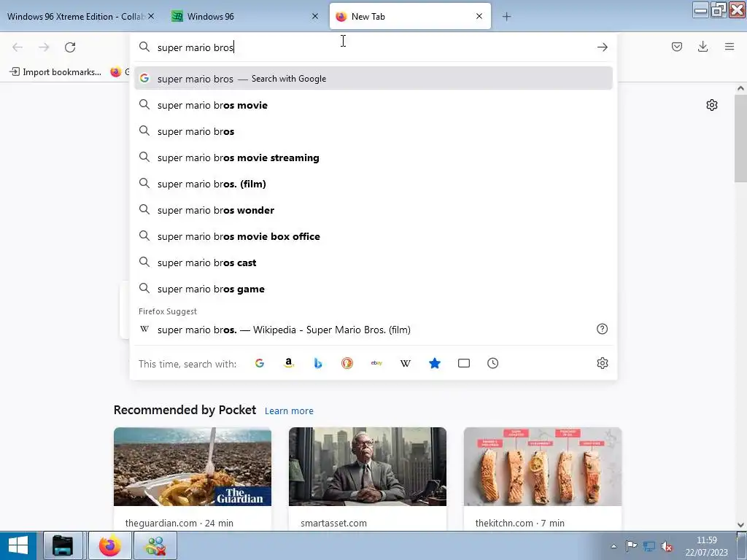
Task: Search this time with eBay icon
Action: click(x=376, y=363)
